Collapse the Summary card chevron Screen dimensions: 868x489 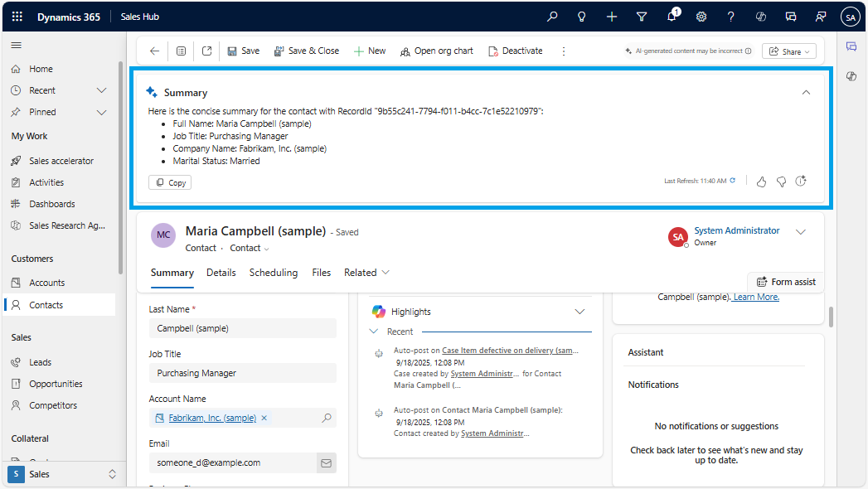[x=806, y=93]
